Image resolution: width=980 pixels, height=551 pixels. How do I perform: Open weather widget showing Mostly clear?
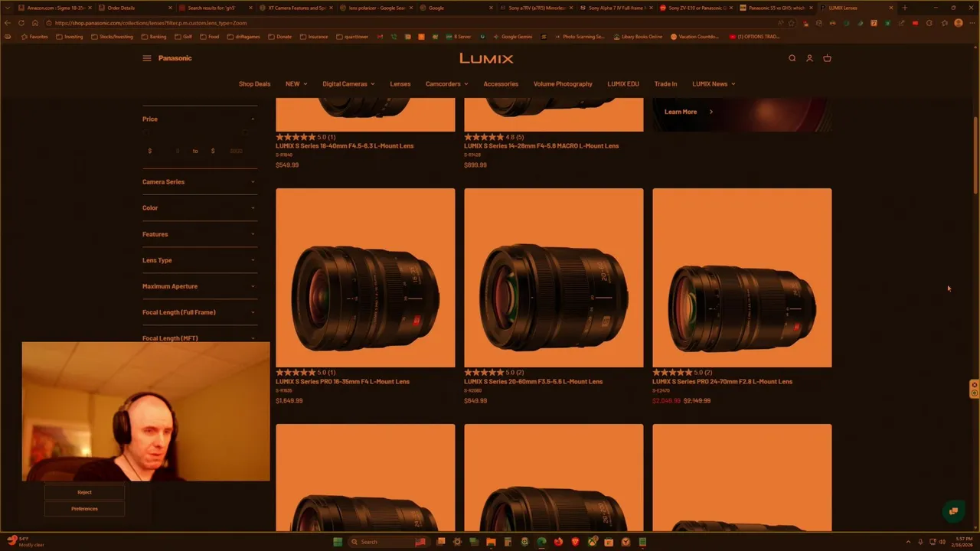[x=27, y=542]
